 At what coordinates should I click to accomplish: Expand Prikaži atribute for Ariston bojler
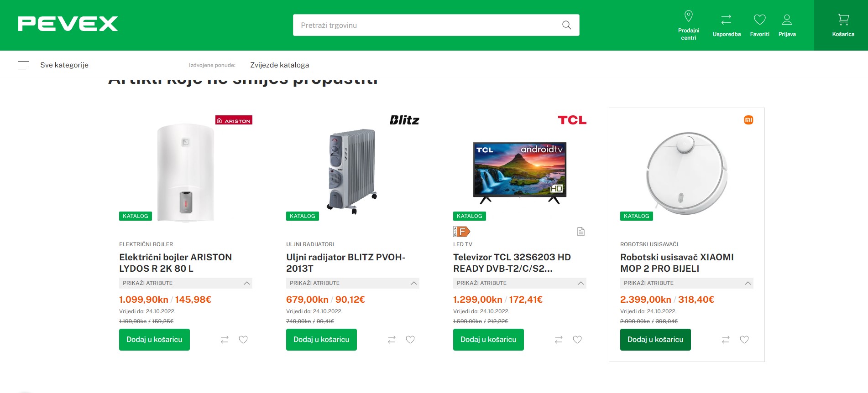pyautogui.click(x=185, y=283)
